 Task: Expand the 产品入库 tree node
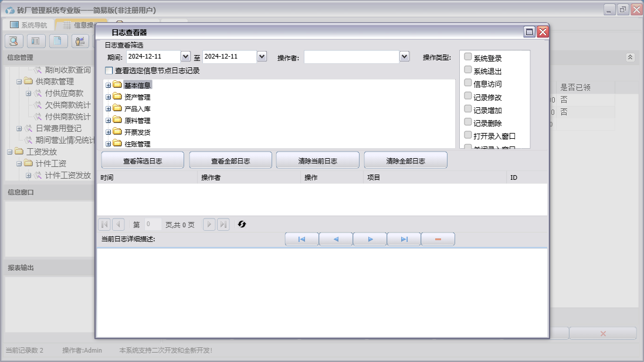tap(108, 108)
